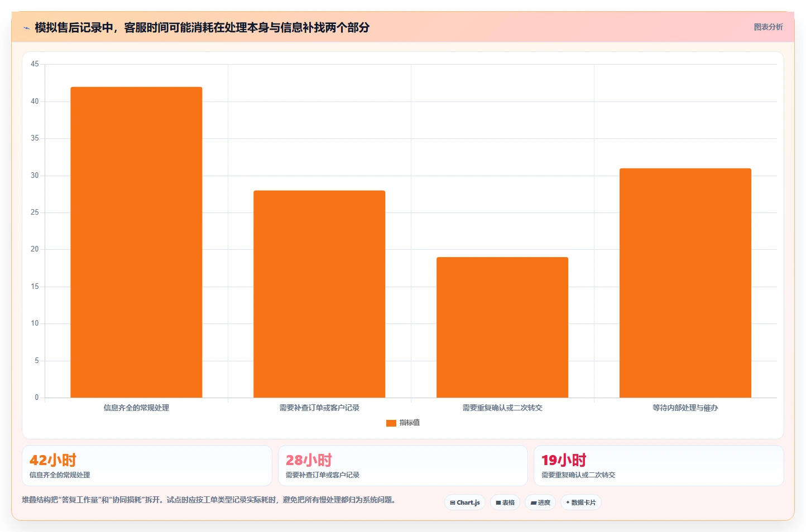Toggle the 指标值 legend color swatch
806x532 pixels.
click(x=391, y=423)
